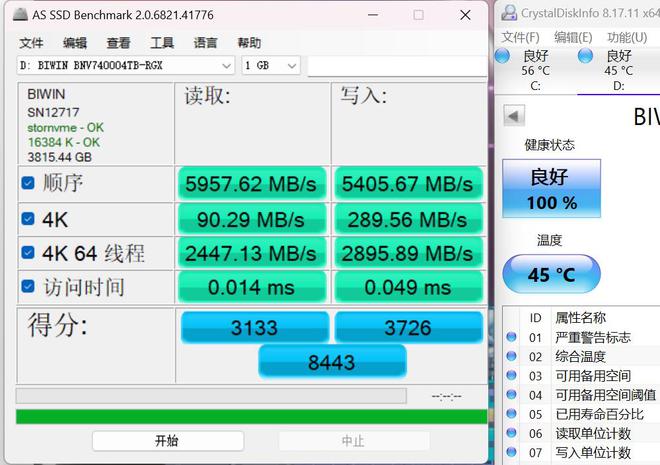
Task: Click the empty text field beside 1 GB
Action: (396, 65)
